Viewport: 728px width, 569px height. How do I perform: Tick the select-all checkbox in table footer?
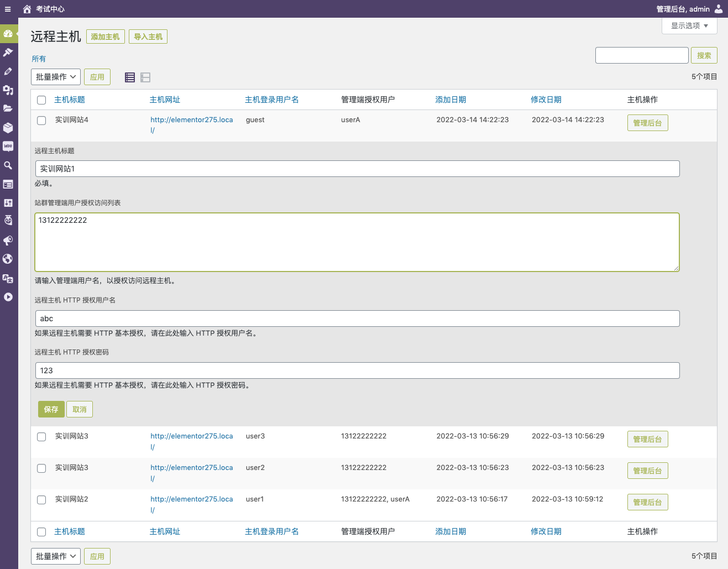pos(41,532)
